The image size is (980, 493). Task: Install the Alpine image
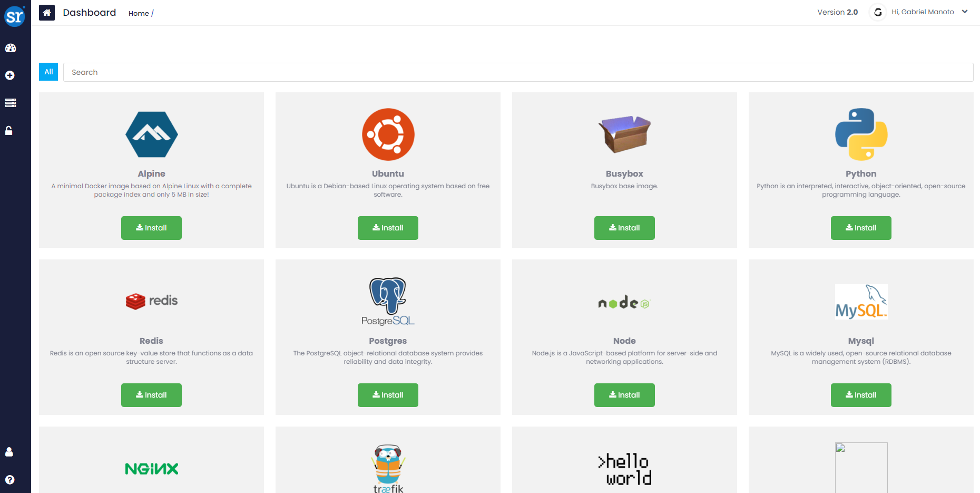tap(151, 228)
